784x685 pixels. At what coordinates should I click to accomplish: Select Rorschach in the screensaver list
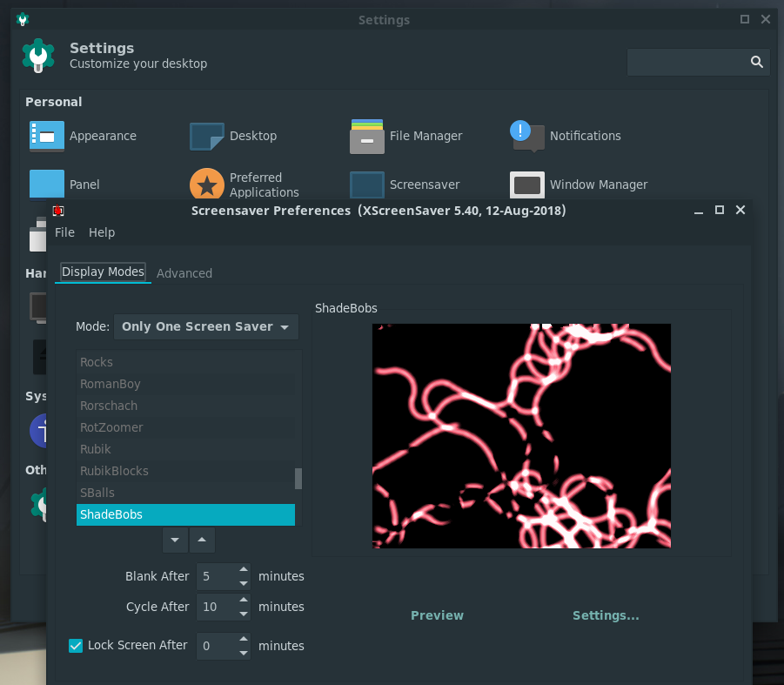click(109, 406)
